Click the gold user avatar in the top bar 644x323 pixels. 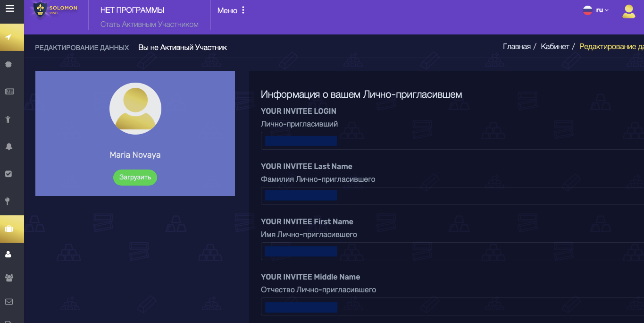(x=628, y=11)
